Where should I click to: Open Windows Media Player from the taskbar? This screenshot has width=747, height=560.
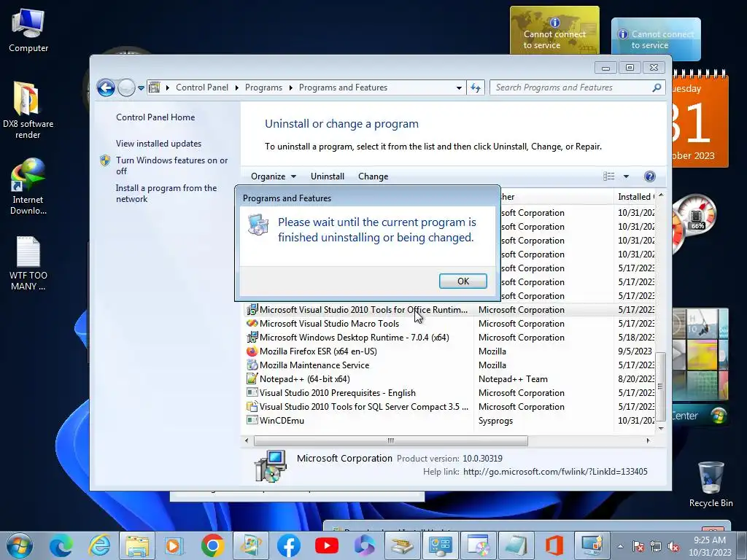[174, 545]
